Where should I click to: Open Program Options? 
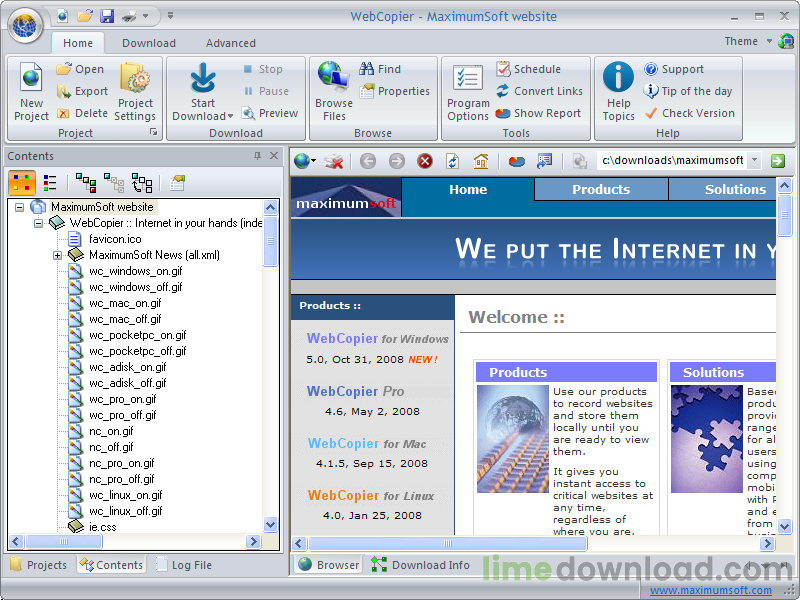coord(467,90)
